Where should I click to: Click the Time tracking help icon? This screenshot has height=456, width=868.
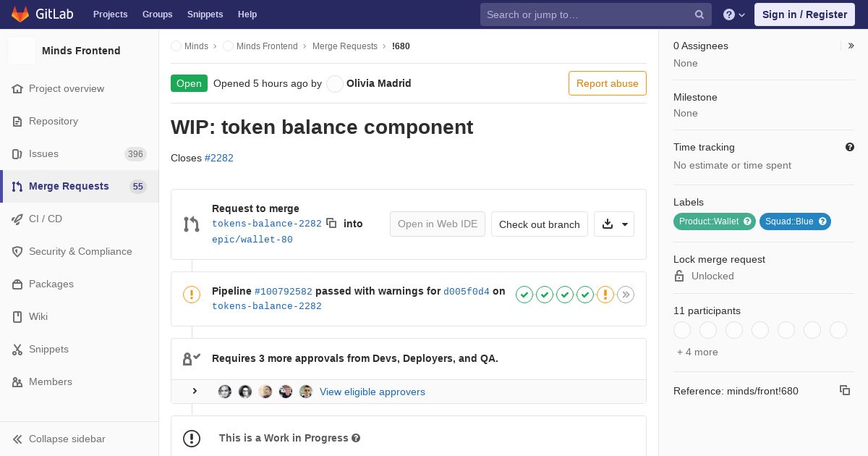[x=850, y=147]
